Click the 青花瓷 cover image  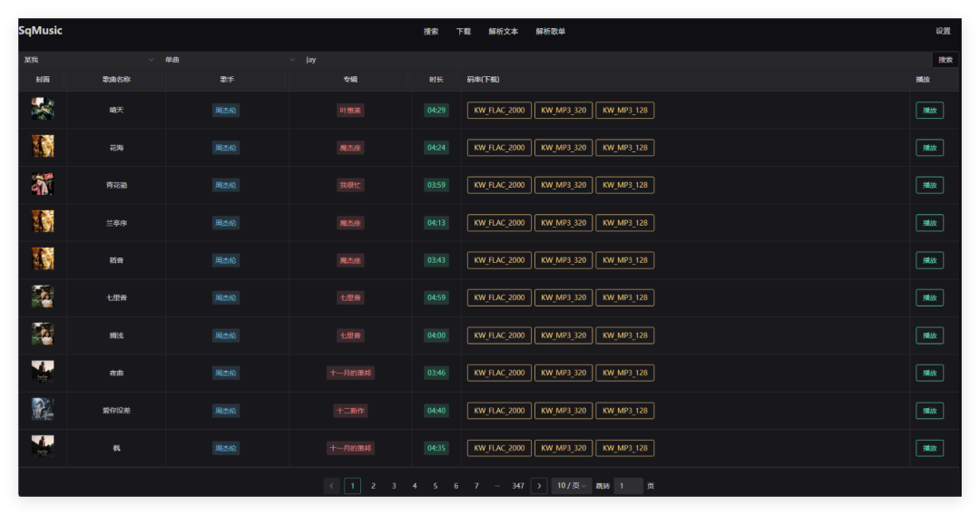(43, 184)
